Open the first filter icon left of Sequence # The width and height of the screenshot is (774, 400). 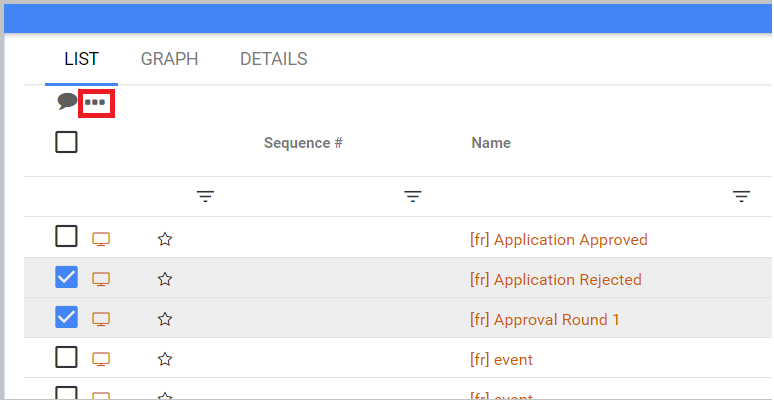tap(205, 197)
